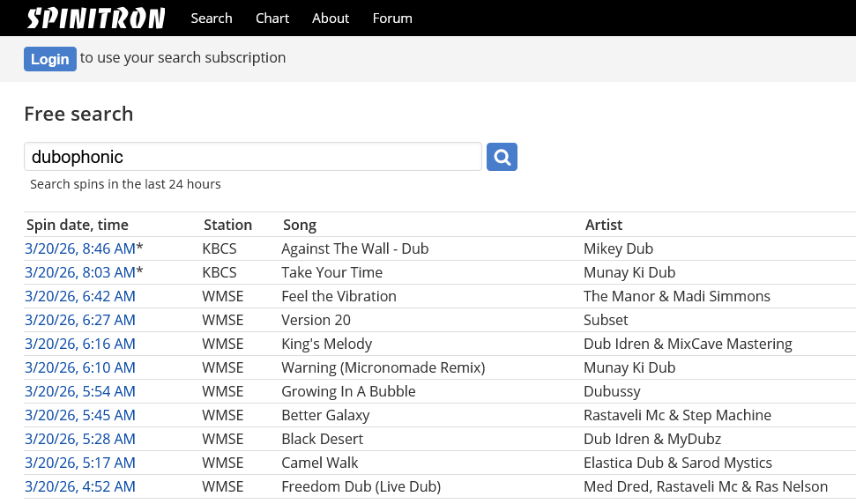Click artist 'Med Dred, Rastaveli Mc & Ras Nelson'
856x504 pixels.
coord(705,486)
